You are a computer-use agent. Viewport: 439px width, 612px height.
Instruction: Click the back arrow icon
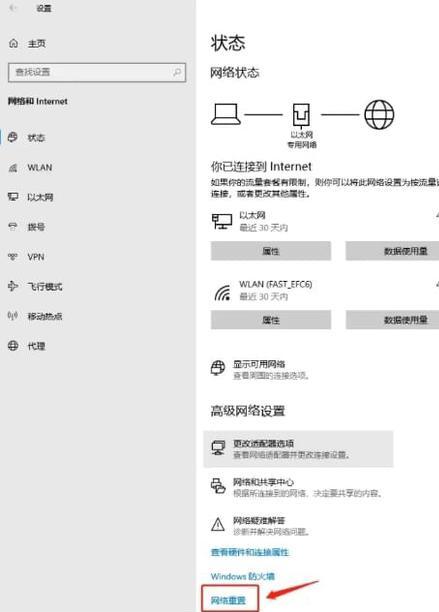[x=13, y=8]
